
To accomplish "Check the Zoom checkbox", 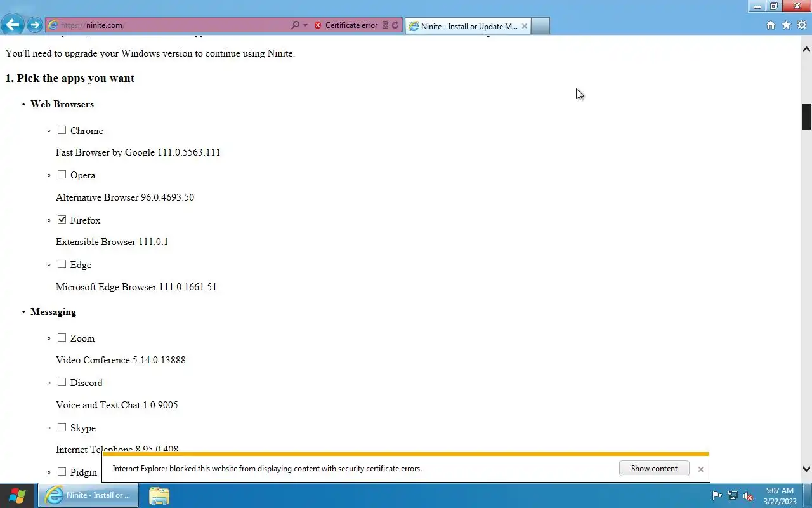I will [x=62, y=337].
